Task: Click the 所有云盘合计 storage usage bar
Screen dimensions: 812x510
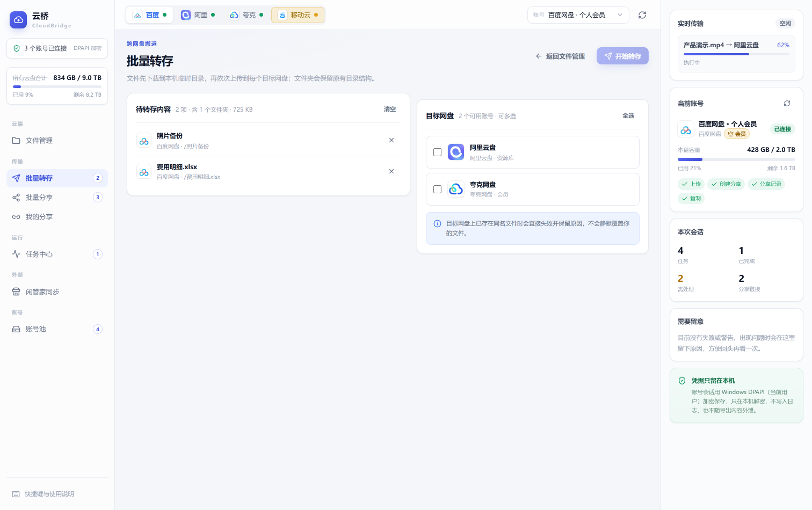Action: (x=57, y=86)
